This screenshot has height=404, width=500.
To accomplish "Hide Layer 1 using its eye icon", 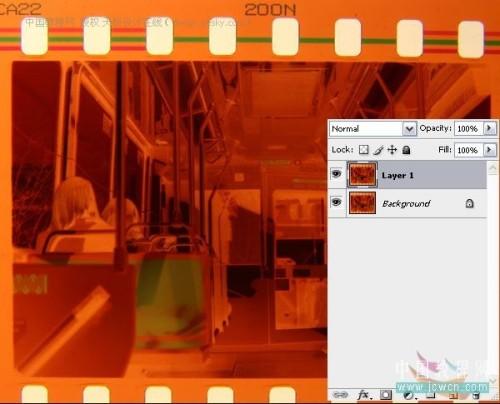I will tap(337, 174).
